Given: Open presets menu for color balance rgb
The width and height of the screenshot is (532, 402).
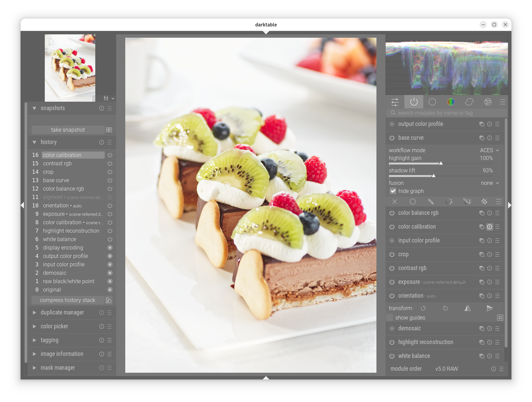Looking at the screenshot, I should point(497,213).
